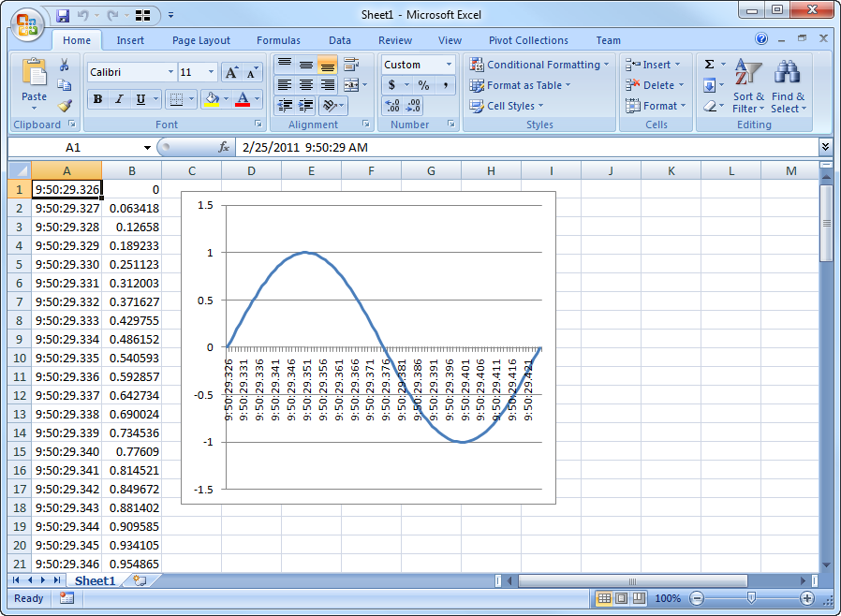
Task: Click the Percent Style icon
Action: (423, 85)
